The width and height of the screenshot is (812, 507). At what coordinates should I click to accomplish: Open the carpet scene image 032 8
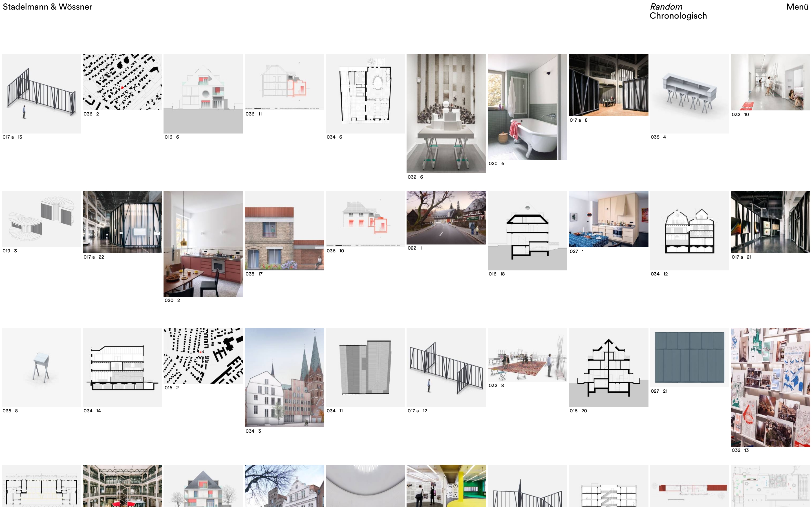pos(527,354)
